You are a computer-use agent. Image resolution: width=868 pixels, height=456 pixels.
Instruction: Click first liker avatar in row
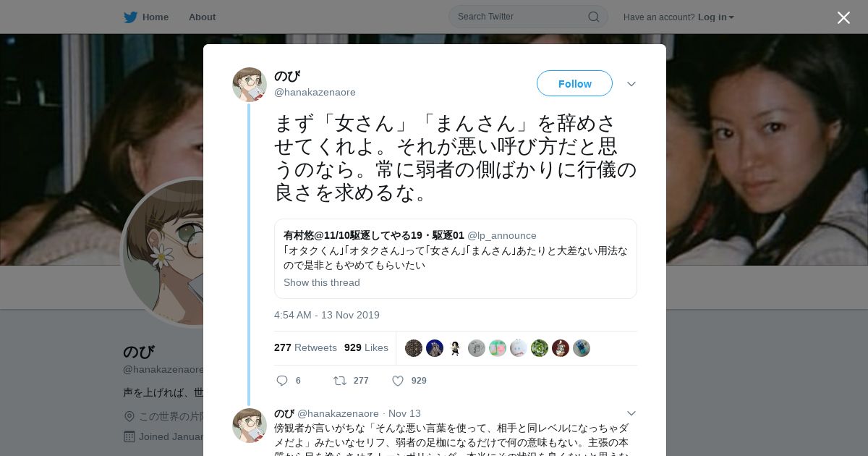click(x=414, y=348)
